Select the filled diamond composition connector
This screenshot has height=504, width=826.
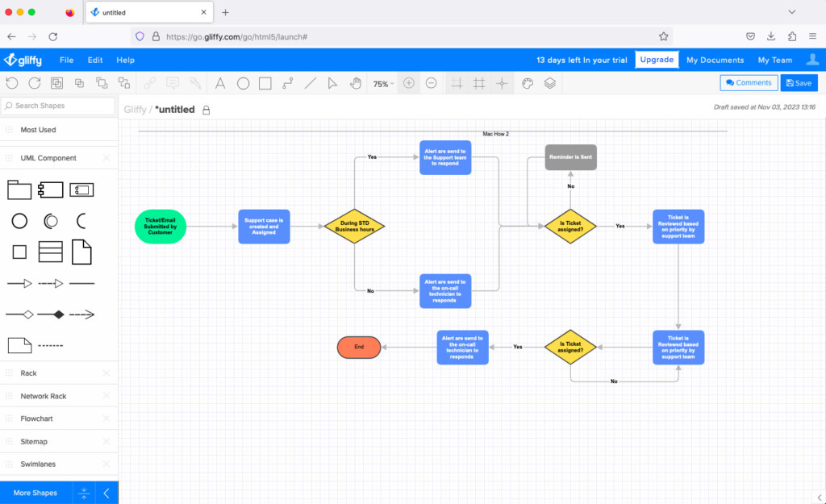click(51, 314)
